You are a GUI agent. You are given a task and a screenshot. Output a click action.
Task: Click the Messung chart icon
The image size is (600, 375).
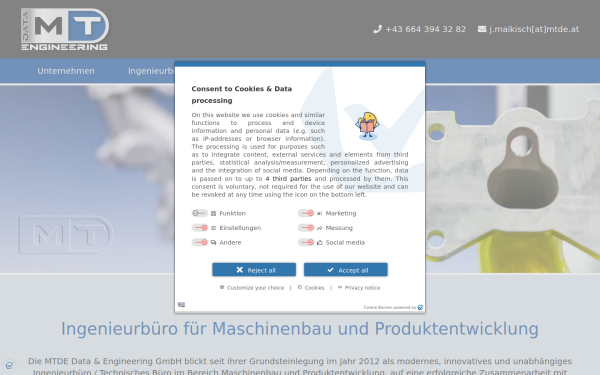pyautogui.click(x=320, y=228)
